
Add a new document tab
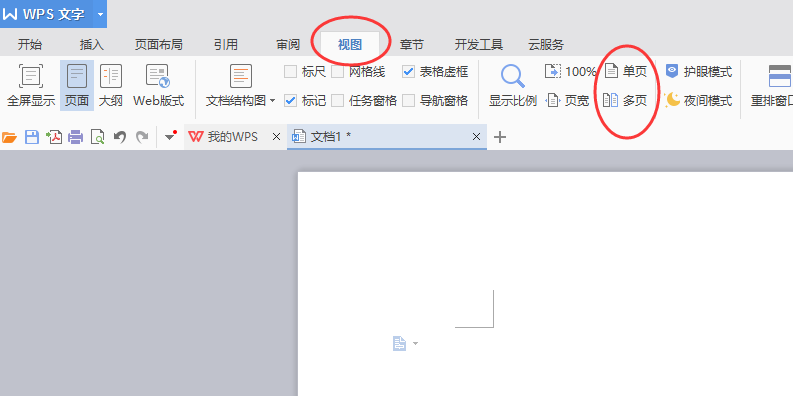pos(500,137)
